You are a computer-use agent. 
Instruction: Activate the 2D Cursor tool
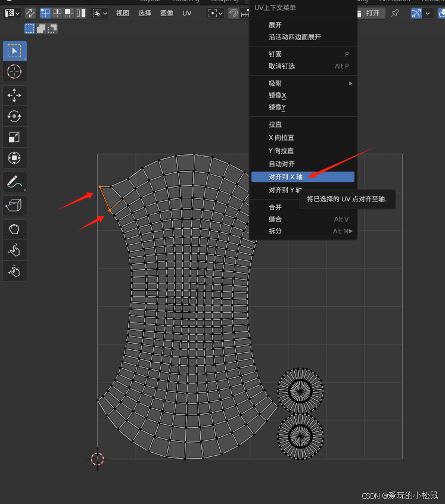14,71
